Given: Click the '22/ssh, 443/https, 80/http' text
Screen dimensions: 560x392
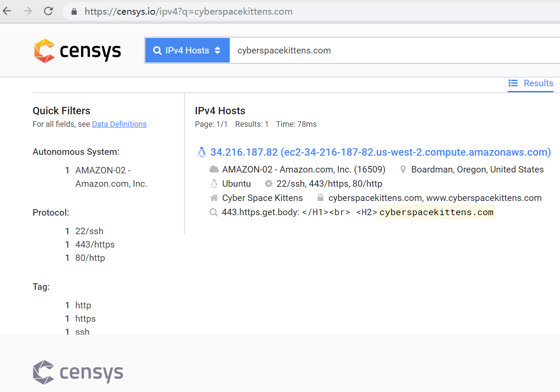Looking at the screenshot, I should pos(329,184).
